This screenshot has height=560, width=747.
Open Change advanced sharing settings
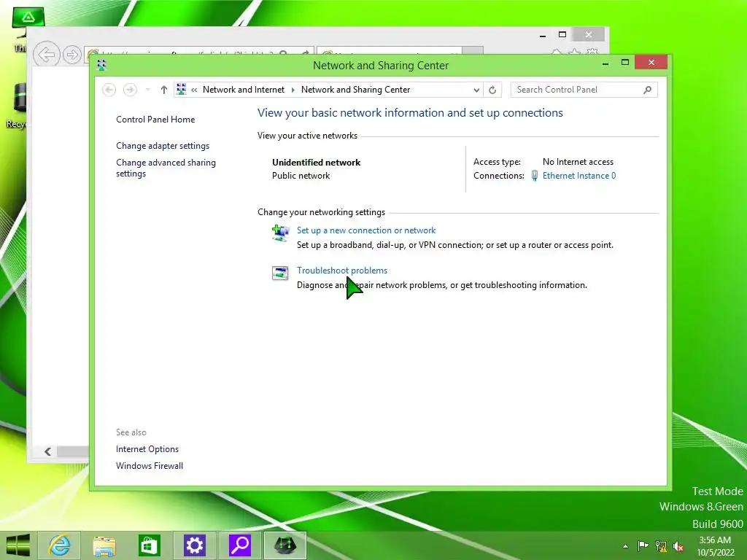(166, 168)
